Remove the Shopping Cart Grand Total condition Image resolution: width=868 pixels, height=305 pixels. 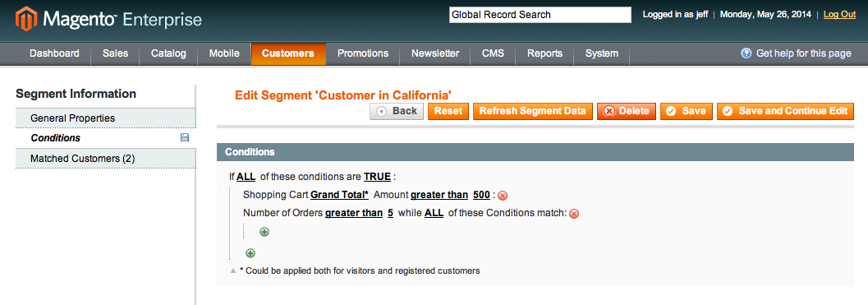click(x=503, y=195)
